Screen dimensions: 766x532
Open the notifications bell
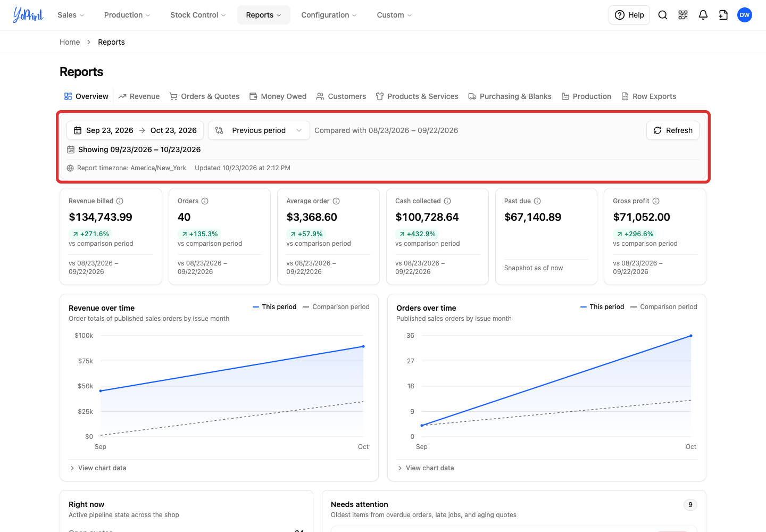(x=703, y=15)
